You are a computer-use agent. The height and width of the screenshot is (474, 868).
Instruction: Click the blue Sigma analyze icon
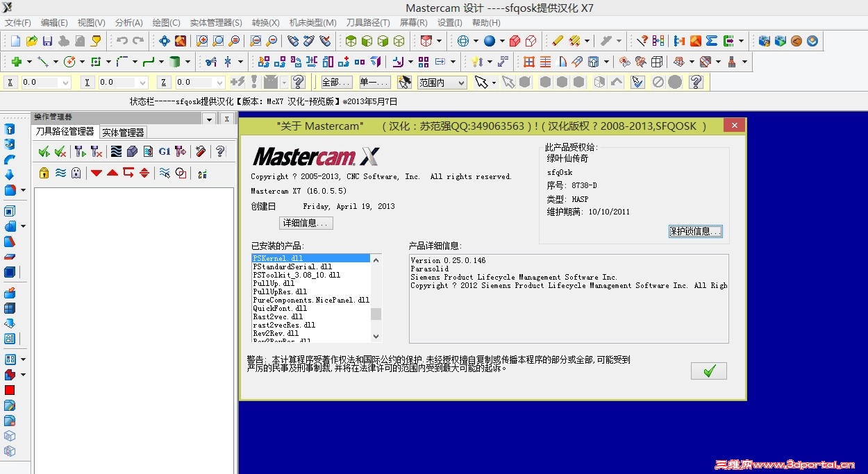pos(711,41)
